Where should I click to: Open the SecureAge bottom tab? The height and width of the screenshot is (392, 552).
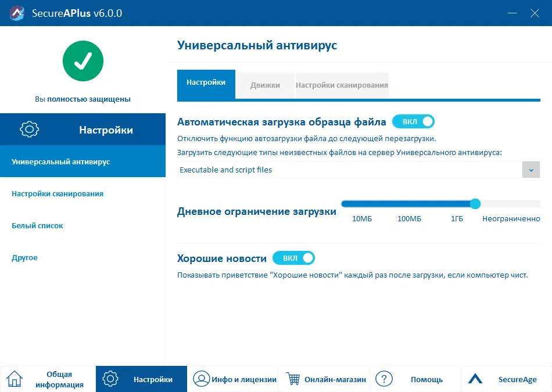click(506, 379)
